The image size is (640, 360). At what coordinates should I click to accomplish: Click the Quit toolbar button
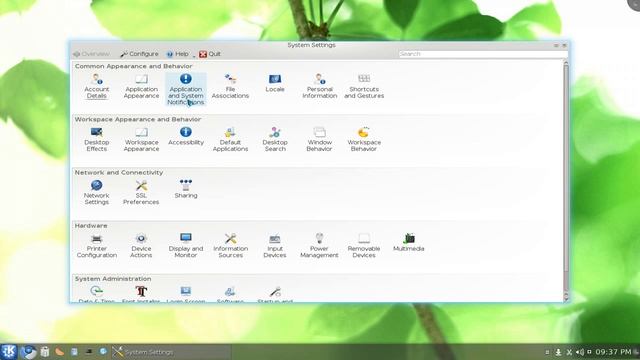210,54
